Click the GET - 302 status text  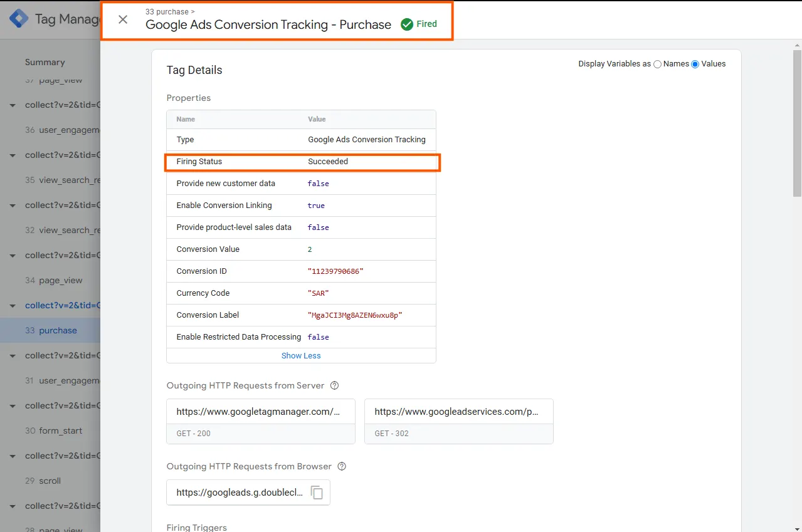[392, 433]
